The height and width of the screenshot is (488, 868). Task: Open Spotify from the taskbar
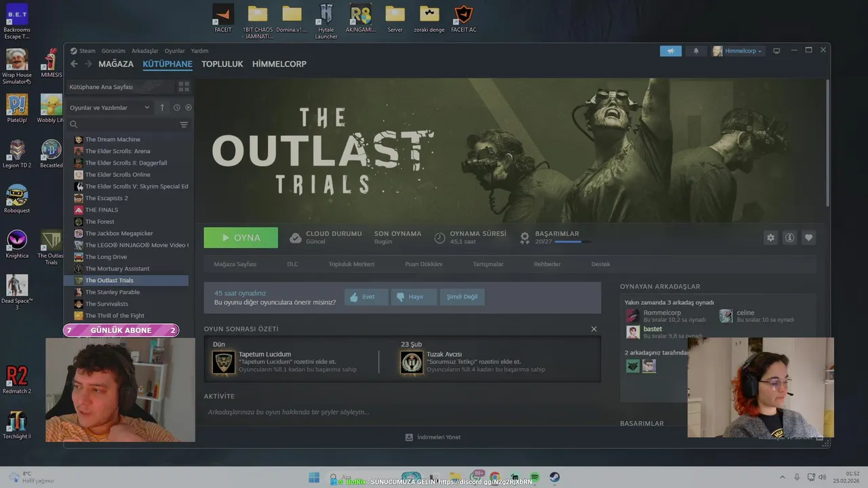coord(534,478)
